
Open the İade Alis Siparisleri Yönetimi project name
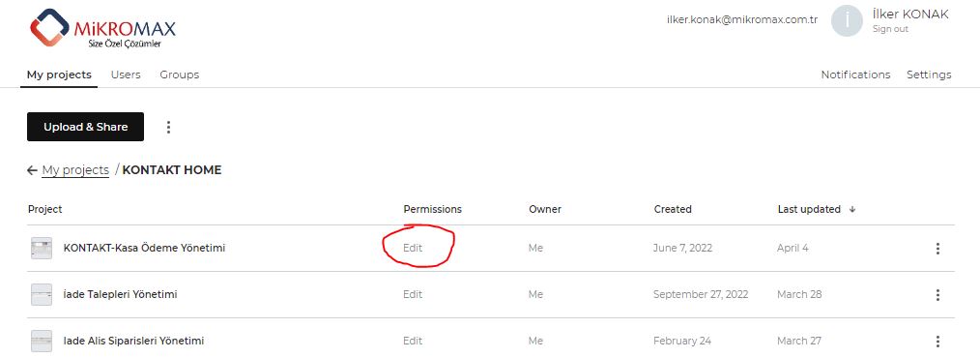(x=133, y=342)
